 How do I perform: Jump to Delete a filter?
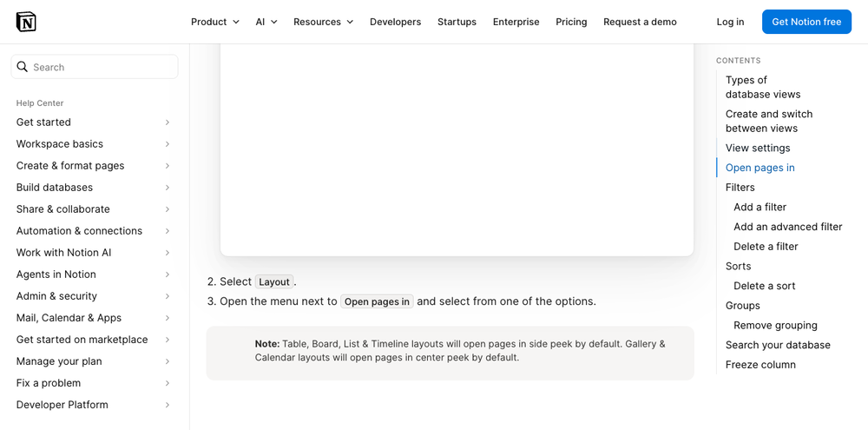tap(766, 247)
